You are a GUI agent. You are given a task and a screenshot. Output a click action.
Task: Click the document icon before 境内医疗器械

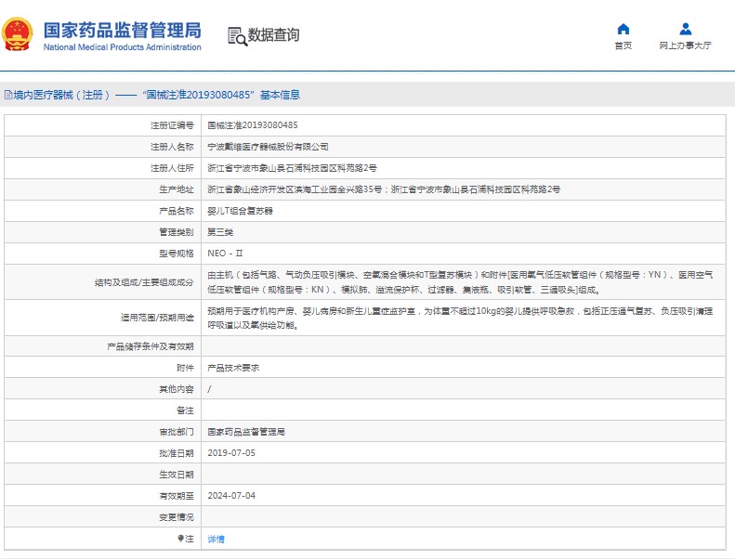pos(7,95)
